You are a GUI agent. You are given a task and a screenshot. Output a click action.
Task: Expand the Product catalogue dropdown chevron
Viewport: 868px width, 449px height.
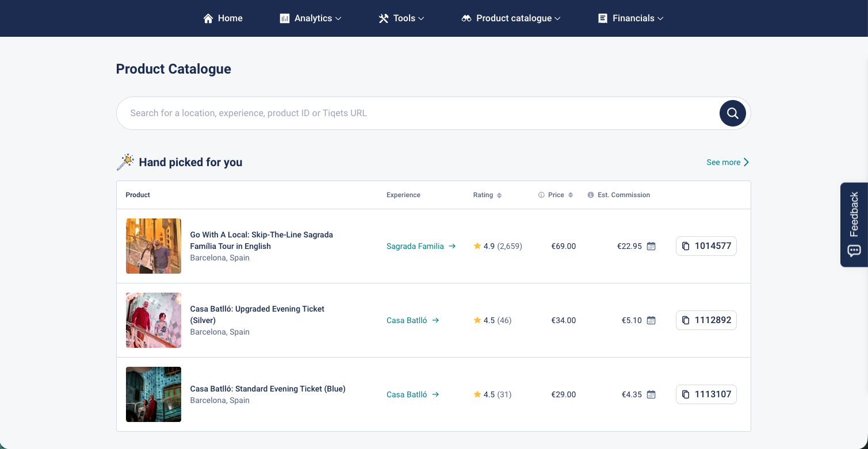click(557, 18)
